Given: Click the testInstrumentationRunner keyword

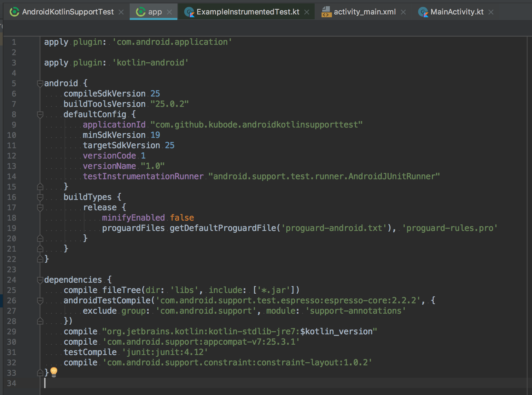Looking at the screenshot, I should tap(143, 176).
